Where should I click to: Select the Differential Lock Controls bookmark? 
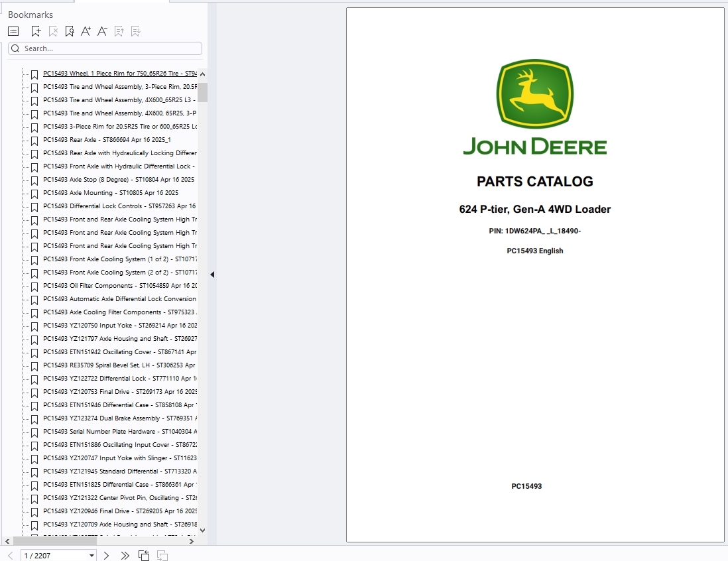(119, 206)
